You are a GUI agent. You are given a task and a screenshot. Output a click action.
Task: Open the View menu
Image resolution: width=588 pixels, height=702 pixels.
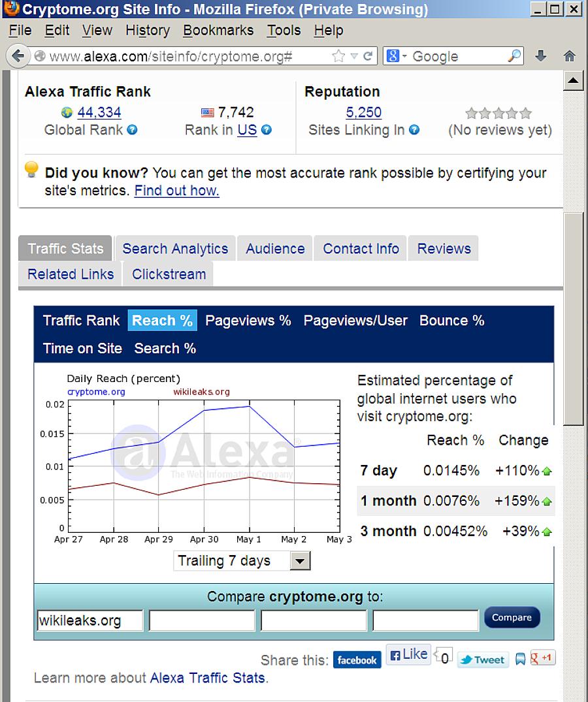click(x=97, y=31)
